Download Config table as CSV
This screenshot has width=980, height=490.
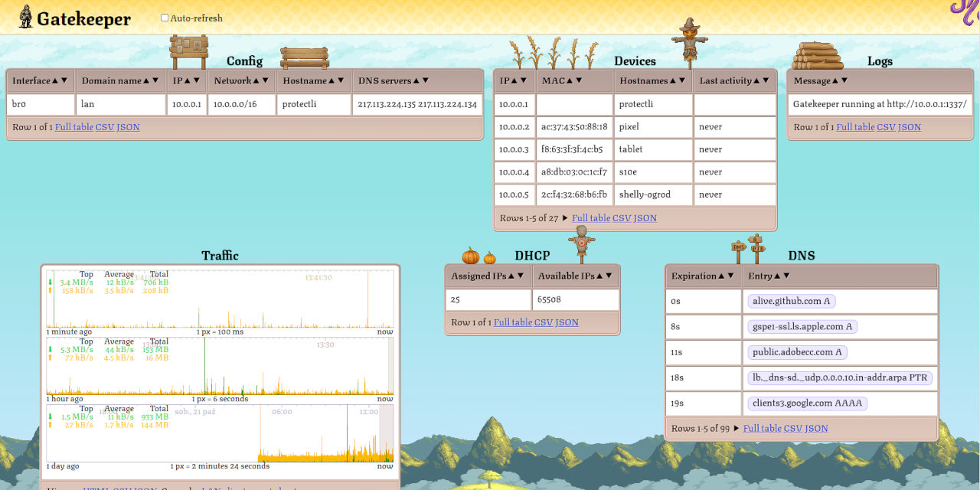pos(105,127)
